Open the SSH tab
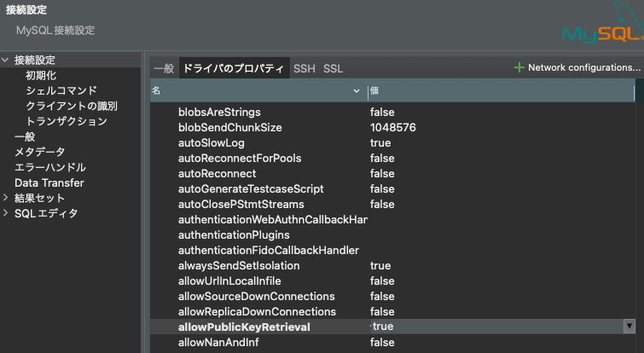This screenshot has width=644, height=353. coord(305,68)
